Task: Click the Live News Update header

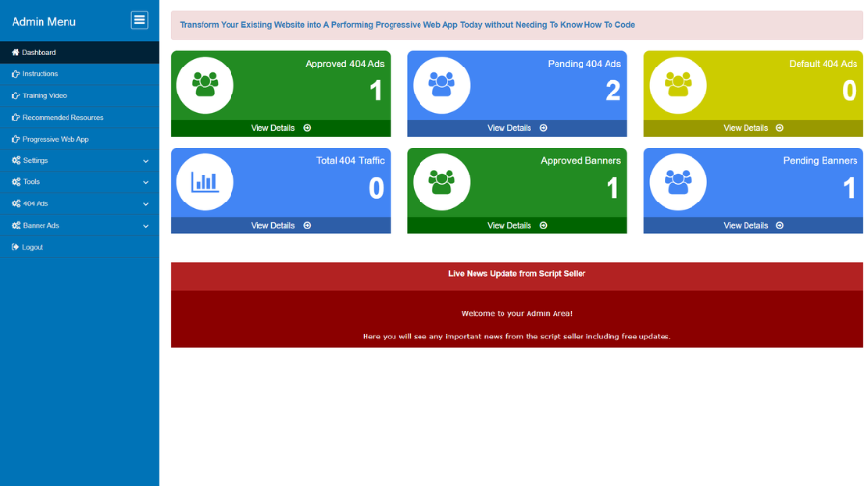Action: 517,274
